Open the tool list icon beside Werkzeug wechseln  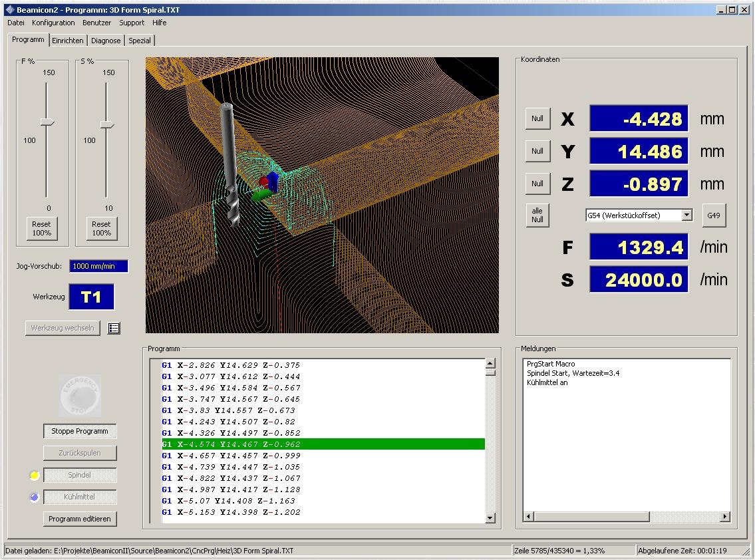click(x=114, y=328)
